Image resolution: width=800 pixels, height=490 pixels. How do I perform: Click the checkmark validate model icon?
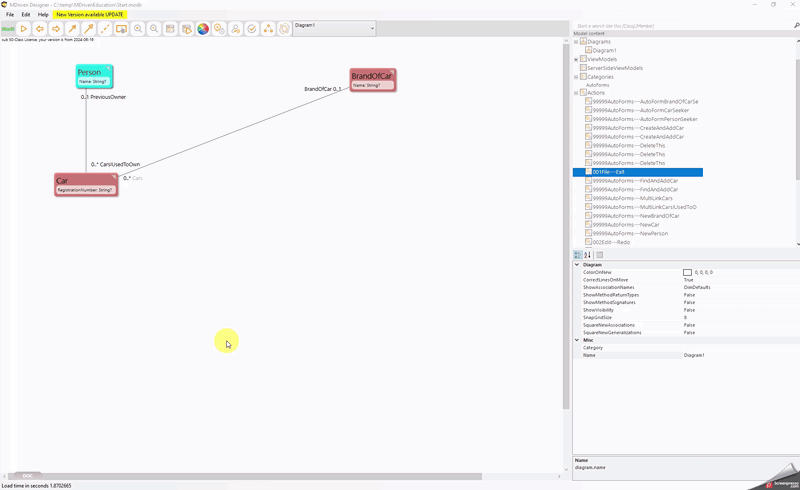pos(252,29)
